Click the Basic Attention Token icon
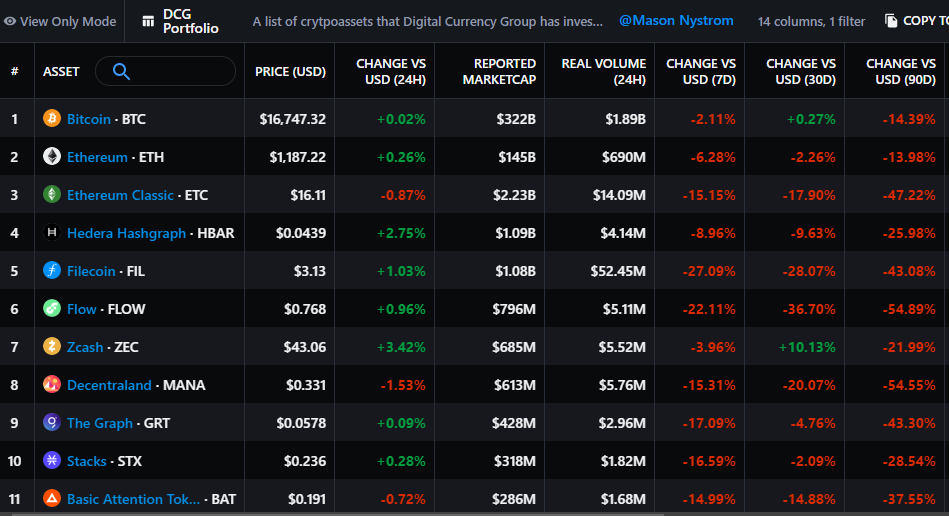The image size is (949, 516). pyautogui.click(x=51, y=498)
